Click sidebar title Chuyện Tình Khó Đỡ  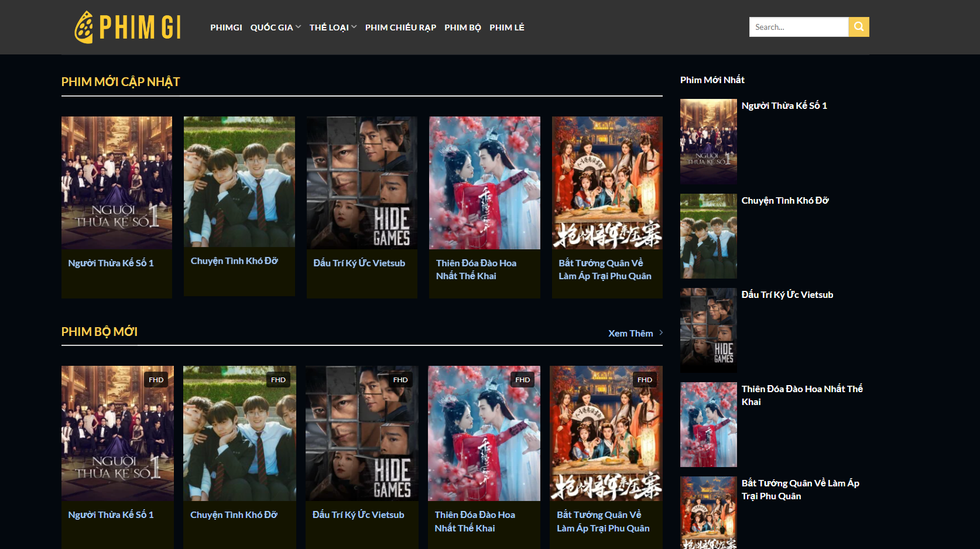click(784, 201)
